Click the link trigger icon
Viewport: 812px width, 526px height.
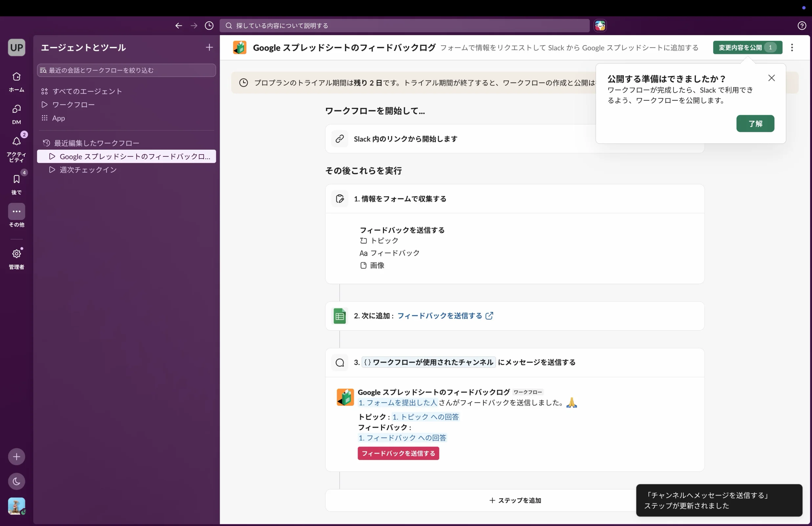click(339, 139)
